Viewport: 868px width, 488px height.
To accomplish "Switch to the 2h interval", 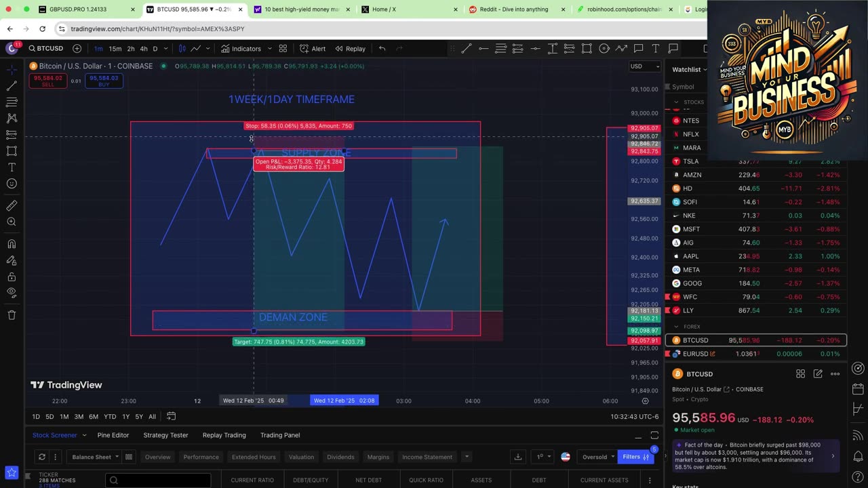I will pyautogui.click(x=130, y=49).
